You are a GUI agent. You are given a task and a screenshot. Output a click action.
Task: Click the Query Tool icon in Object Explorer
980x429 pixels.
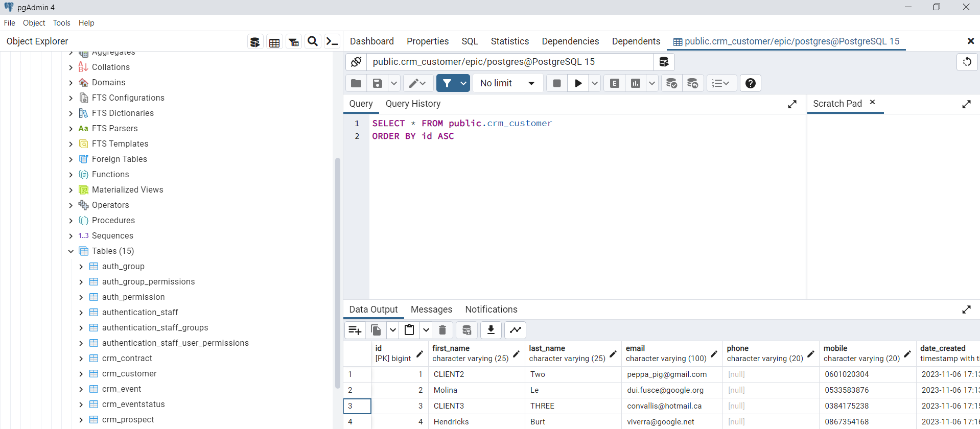click(x=254, y=42)
